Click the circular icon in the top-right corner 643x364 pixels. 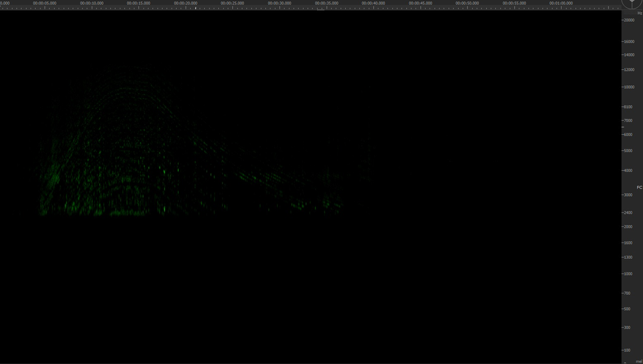(x=632, y=3)
